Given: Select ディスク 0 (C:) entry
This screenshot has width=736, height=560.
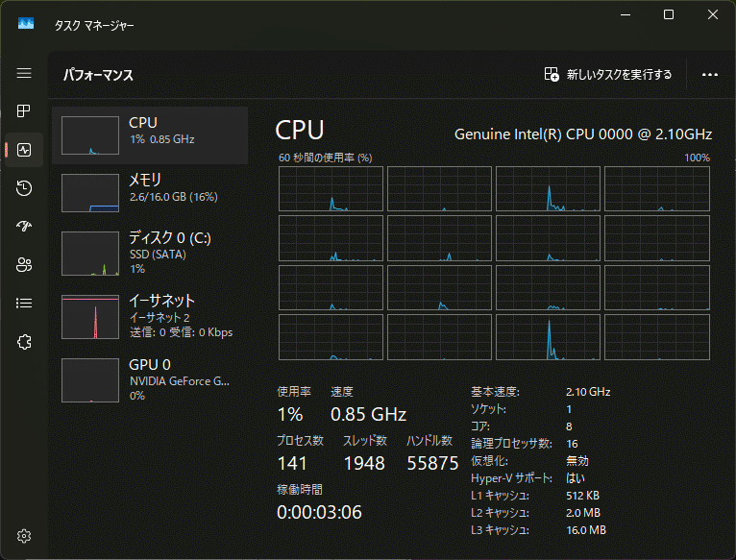Looking at the screenshot, I should tap(154, 253).
